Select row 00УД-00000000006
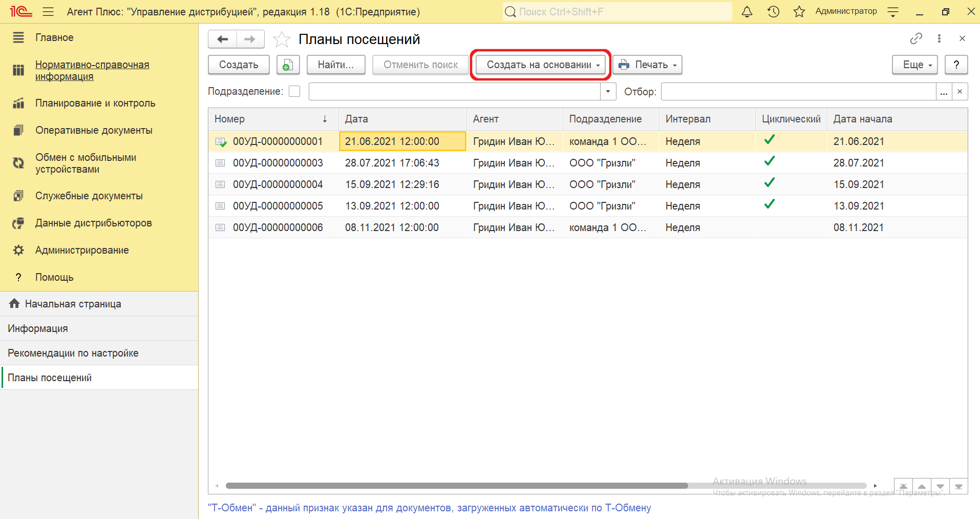The width and height of the screenshot is (980, 519). (x=588, y=227)
